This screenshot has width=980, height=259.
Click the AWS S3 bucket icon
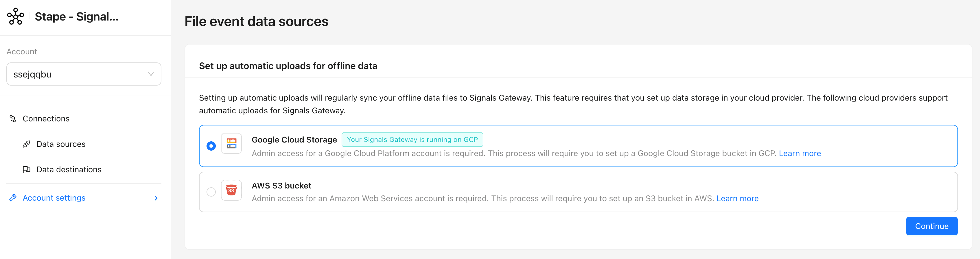(x=231, y=190)
